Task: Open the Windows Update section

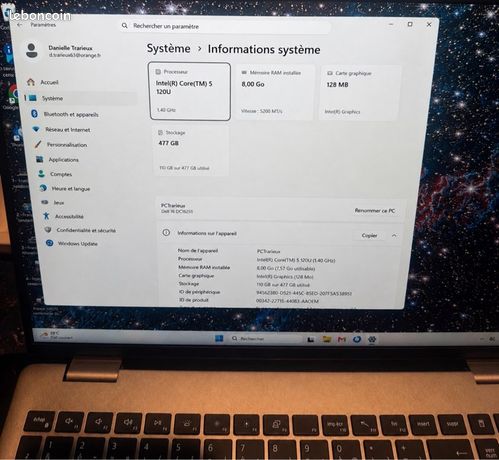Action: 72,244
